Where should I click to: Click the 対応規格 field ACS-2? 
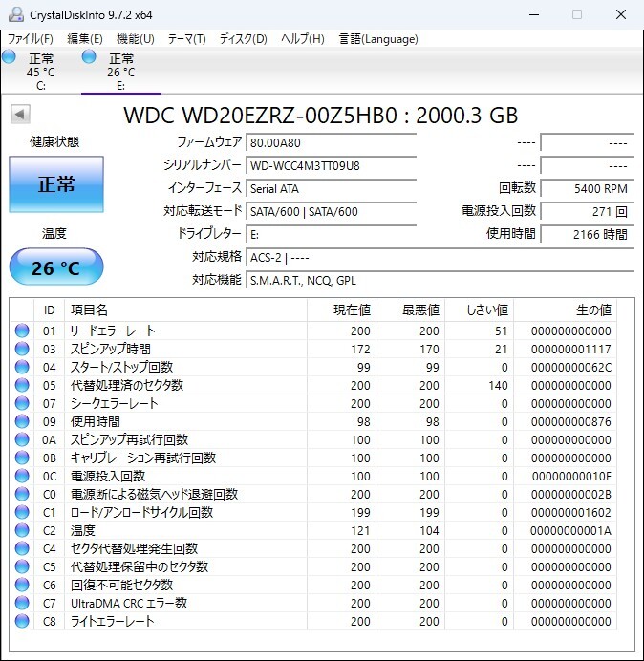[x=440, y=257]
